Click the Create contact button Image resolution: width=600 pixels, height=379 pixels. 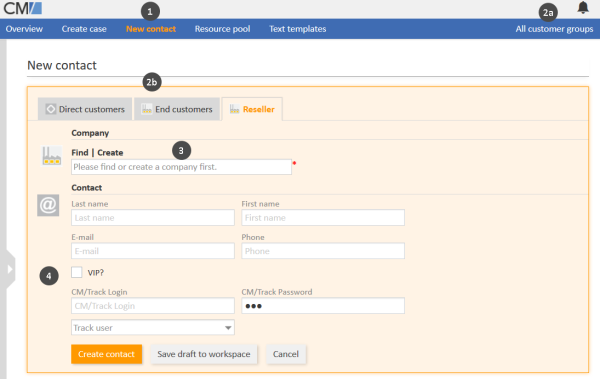(106, 354)
